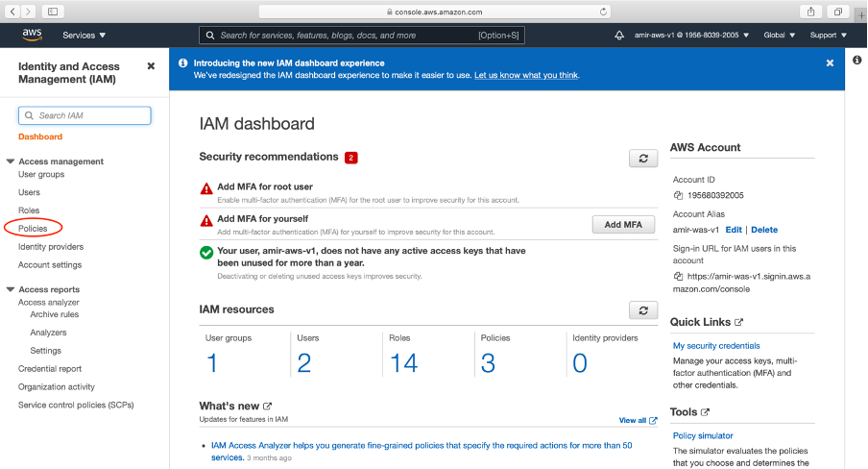This screenshot has width=868, height=469.
Task: Toggle the Safari sidebar button
Action: coord(53,12)
